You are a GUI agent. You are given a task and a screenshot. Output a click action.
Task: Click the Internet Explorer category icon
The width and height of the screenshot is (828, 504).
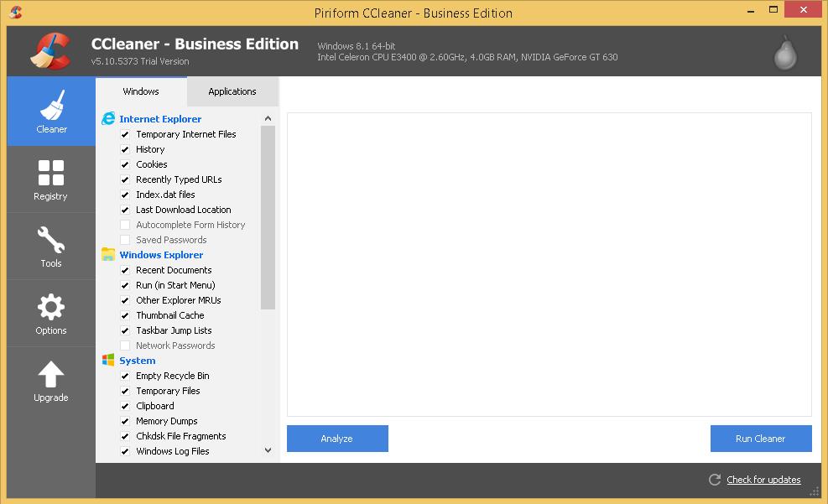click(108, 118)
